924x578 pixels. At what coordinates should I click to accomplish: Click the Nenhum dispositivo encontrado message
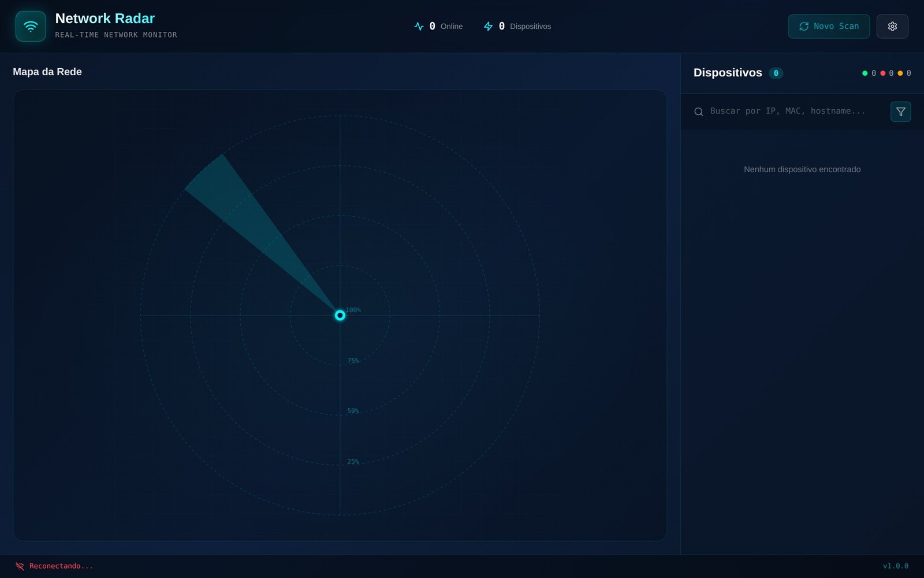click(x=802, y=169)
